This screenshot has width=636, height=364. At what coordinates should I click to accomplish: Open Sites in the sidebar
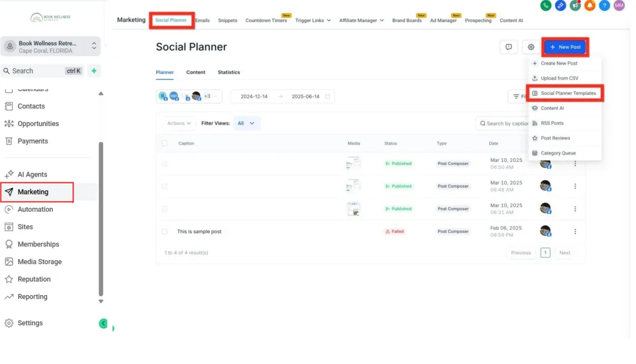tap(25, 227)
